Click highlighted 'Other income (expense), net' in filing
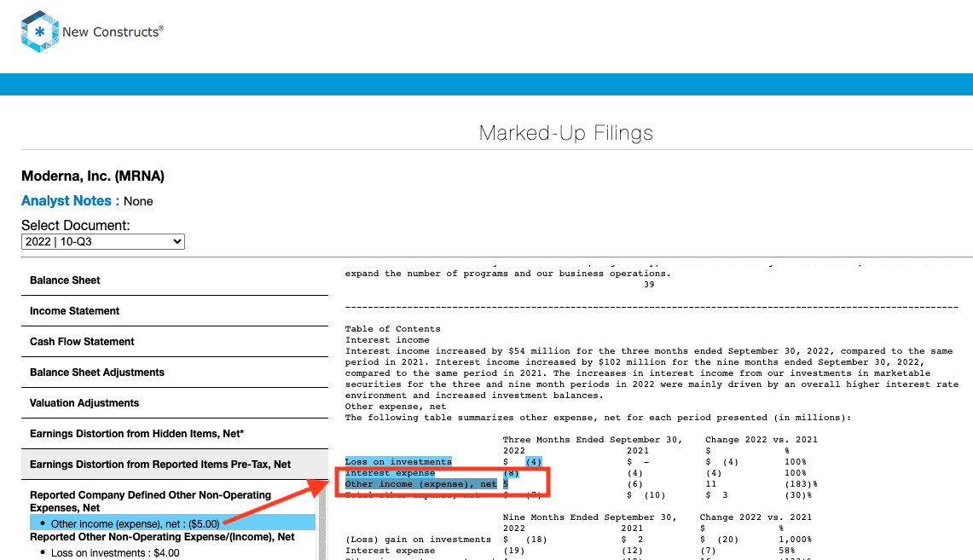This screenshot has width=973, height=560. pos(420,484)
